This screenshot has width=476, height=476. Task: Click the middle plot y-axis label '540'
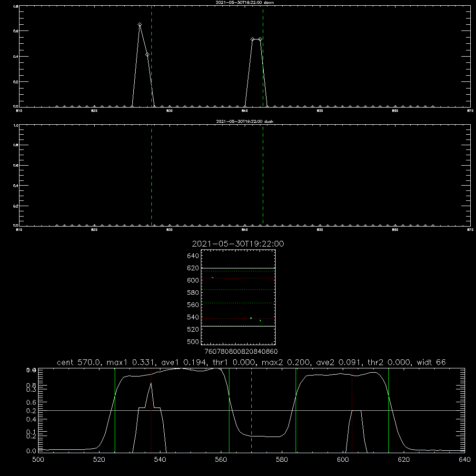click(x=193, y=317)
